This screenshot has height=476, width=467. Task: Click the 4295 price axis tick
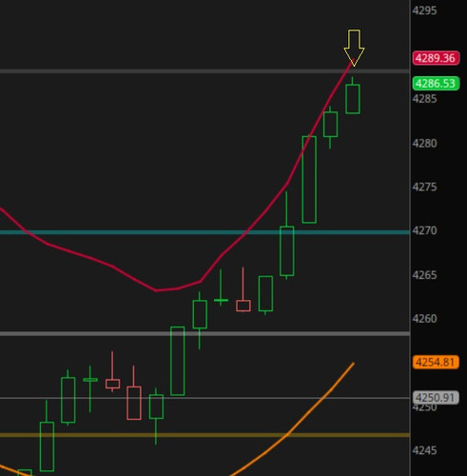click(x=424, y=10)
